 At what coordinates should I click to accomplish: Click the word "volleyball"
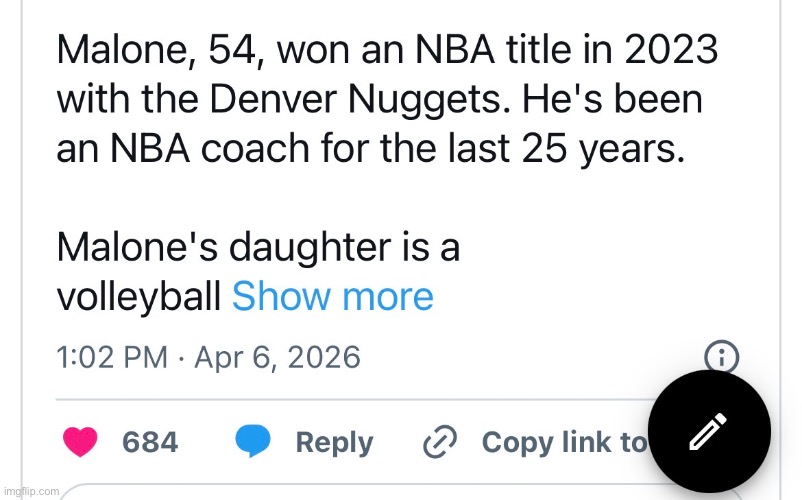(139, 296)
